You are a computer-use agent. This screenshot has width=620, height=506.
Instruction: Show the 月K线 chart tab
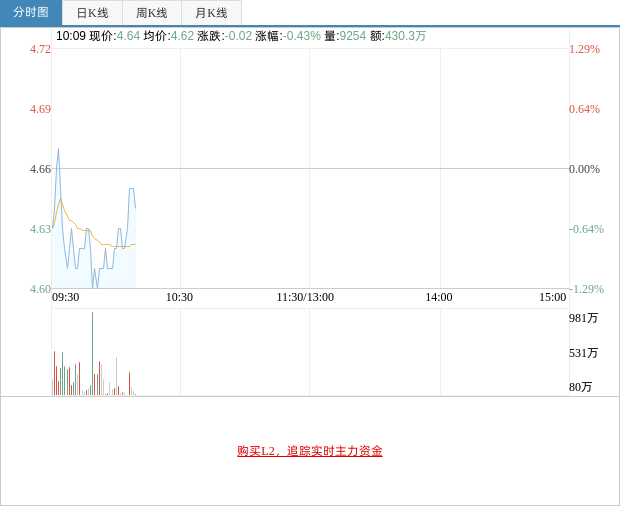pyautogui.click(x=211, y=13)
